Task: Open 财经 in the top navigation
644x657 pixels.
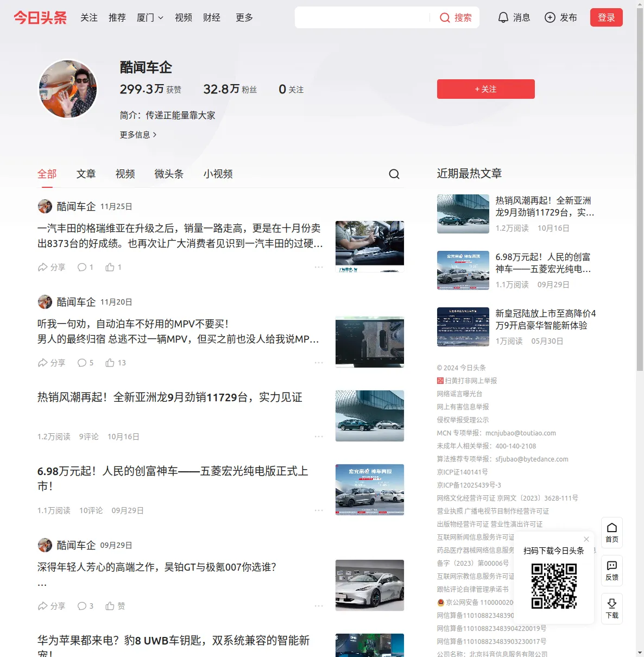Action: (x=212, y=17)
